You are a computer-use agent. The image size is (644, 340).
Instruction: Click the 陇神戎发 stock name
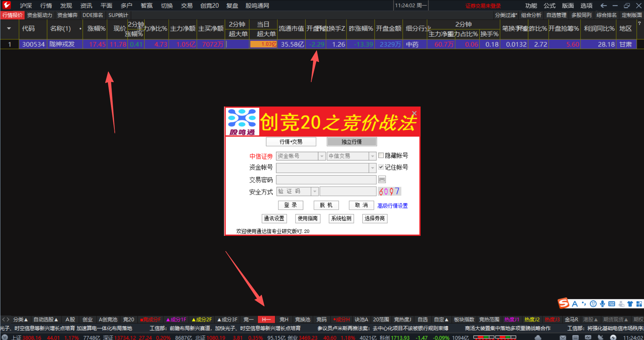coord(62,44)
